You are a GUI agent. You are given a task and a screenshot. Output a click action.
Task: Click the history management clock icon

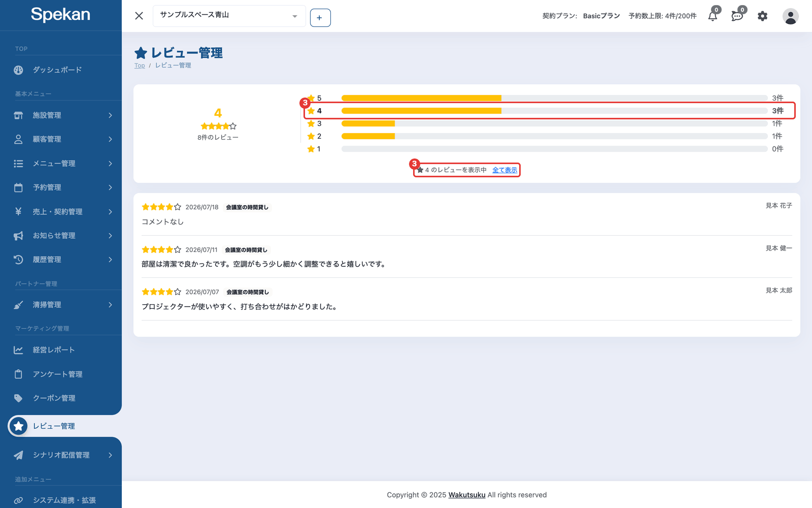point(18,260)
